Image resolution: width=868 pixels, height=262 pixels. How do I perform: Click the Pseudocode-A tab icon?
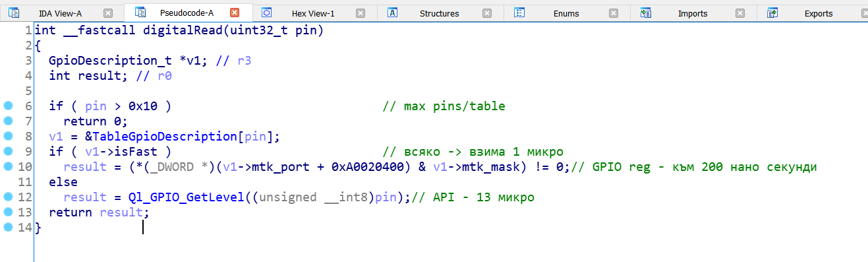coord(140,13)
